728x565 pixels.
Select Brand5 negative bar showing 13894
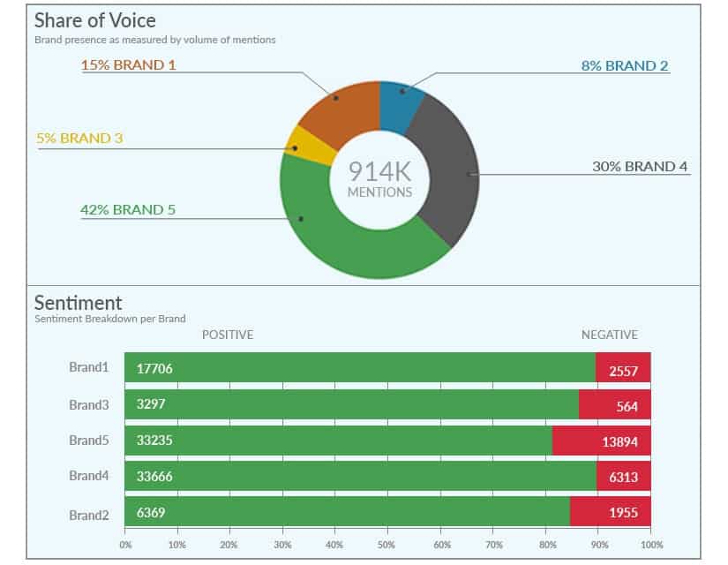602,441
